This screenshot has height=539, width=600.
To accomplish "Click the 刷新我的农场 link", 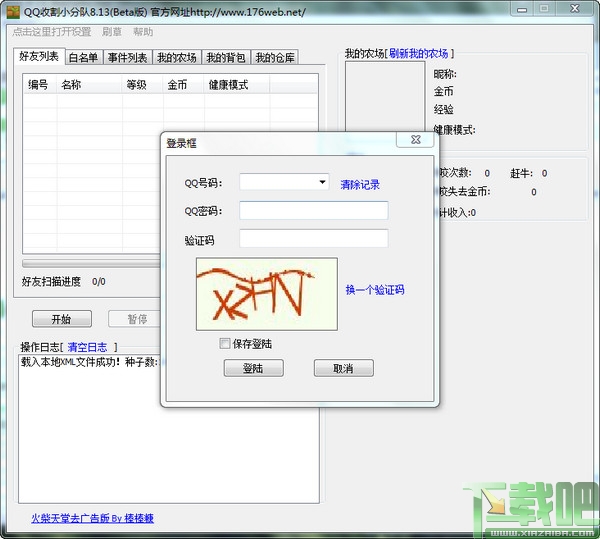I will [x=418, y=54].
